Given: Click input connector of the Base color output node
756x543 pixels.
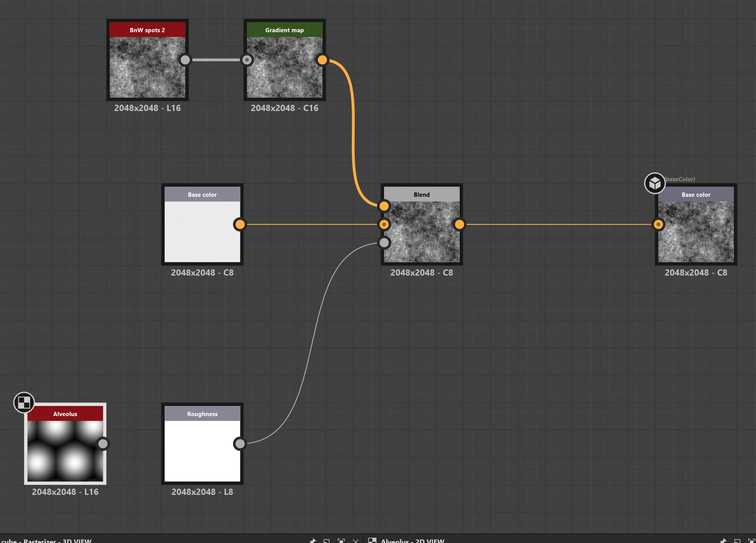Looking at the screenshot, I should click(658, 224).
